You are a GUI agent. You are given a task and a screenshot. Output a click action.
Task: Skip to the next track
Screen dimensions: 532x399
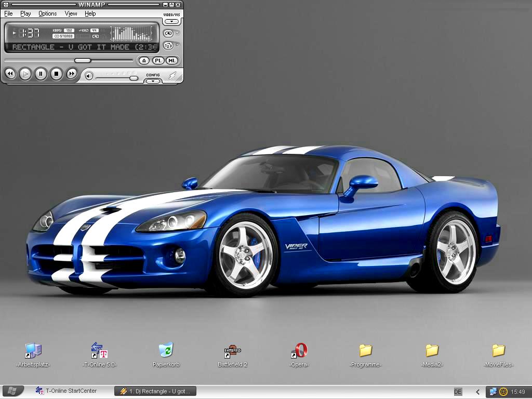point(72,74)
